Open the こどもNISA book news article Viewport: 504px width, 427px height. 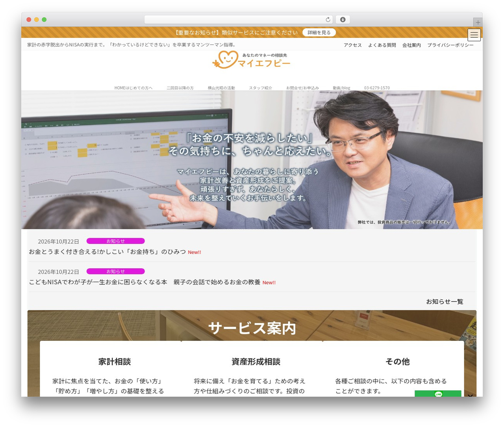[145, 282]
